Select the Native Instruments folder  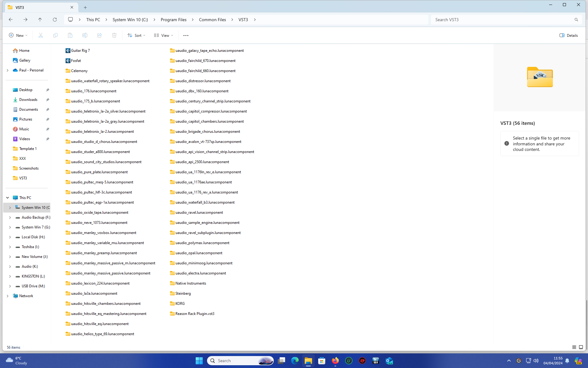(188, 283)
